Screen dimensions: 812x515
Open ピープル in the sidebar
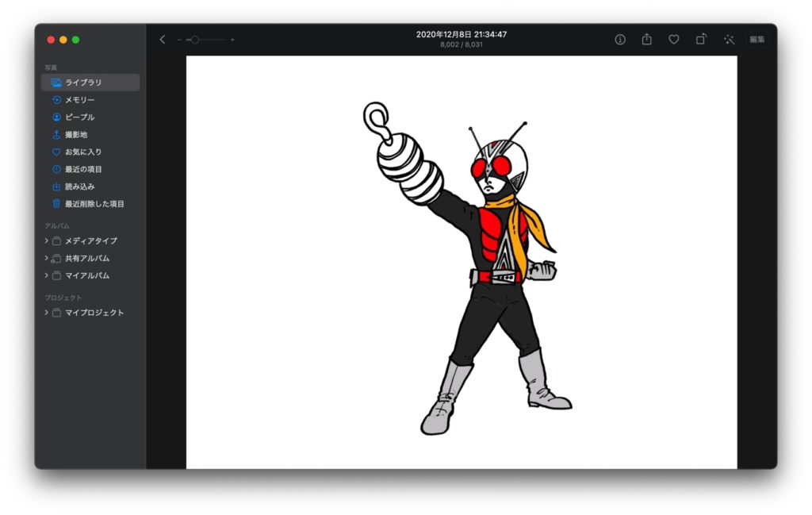click(90, 117)
